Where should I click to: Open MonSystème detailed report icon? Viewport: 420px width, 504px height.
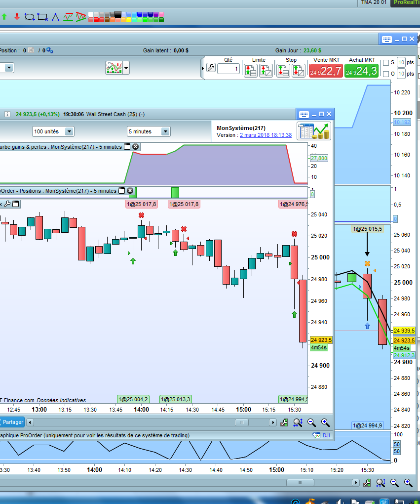314,131
